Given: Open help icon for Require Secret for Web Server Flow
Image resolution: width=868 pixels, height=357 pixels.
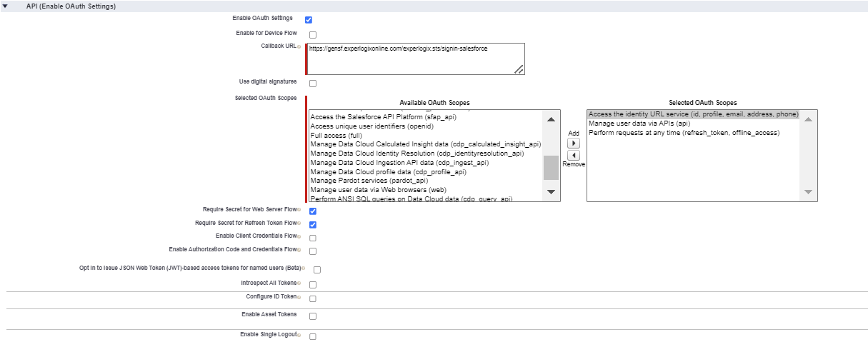Looking at the screenshot, I should coord(299,211).
